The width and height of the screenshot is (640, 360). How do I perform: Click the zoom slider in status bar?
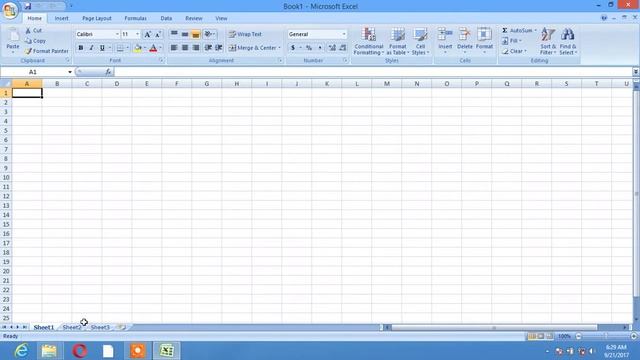pos(606,336)
